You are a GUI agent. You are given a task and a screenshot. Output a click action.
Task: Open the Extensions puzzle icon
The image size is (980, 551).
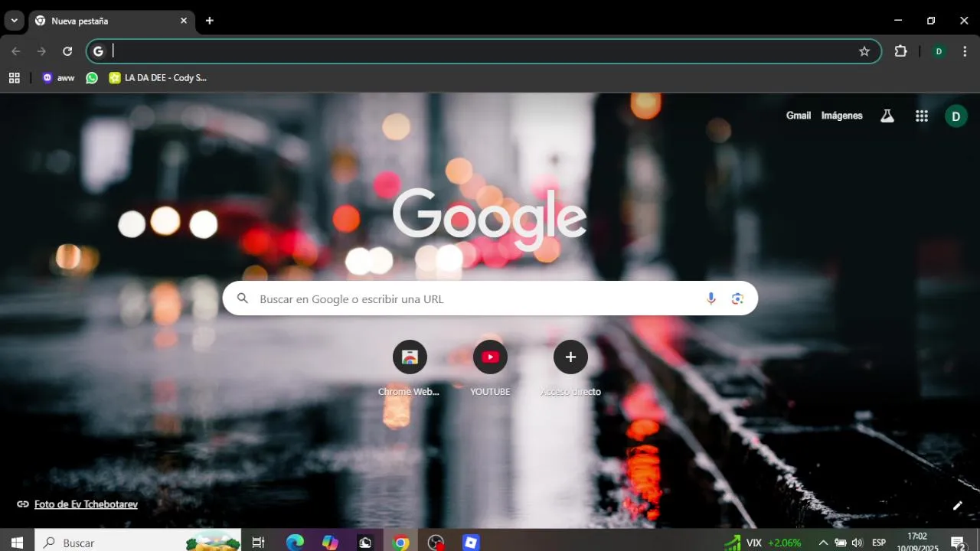coord(900,51)
